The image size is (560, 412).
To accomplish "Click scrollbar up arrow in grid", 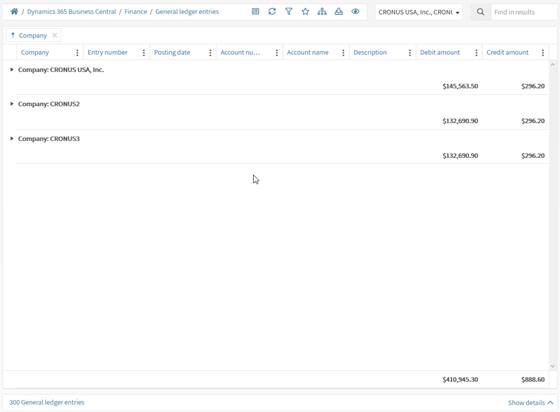I will tap(552, 65).
